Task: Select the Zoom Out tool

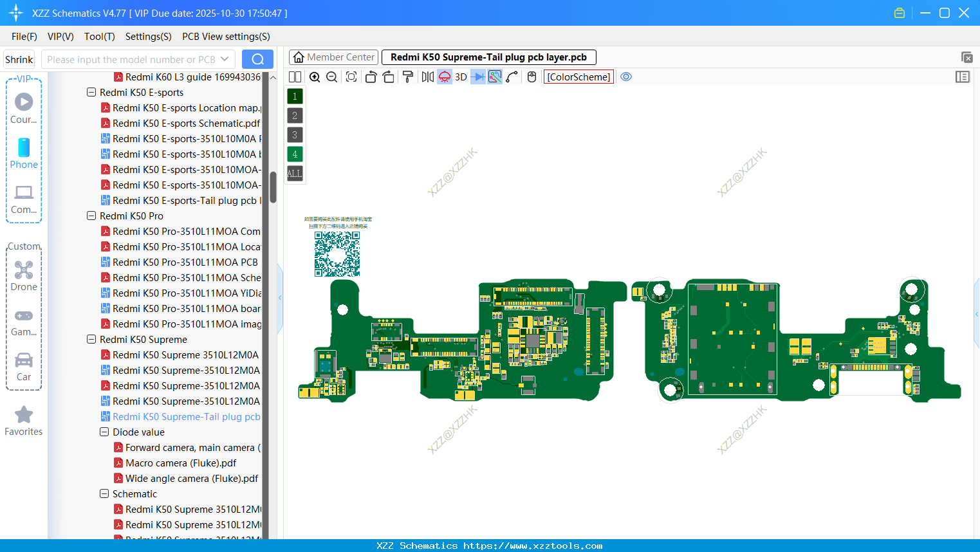Action: click(x=331, y=77)
